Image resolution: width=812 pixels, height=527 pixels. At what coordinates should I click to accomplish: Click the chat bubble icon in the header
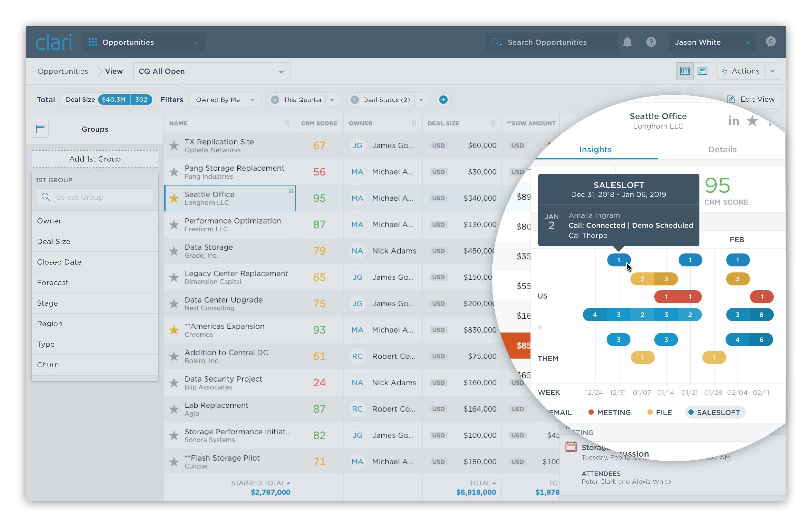point(770,42)
